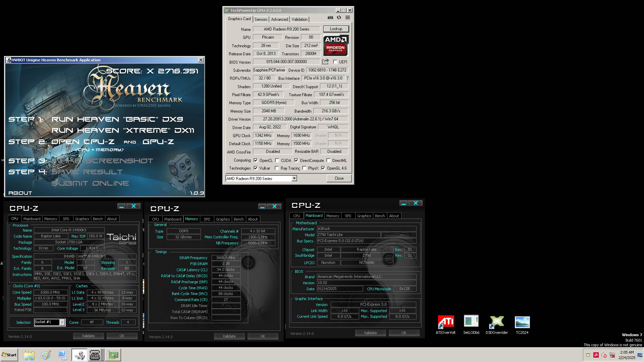Open the Paint palette taskbar icon
Viewport: 644px width, 362px height.
(46, 355)
